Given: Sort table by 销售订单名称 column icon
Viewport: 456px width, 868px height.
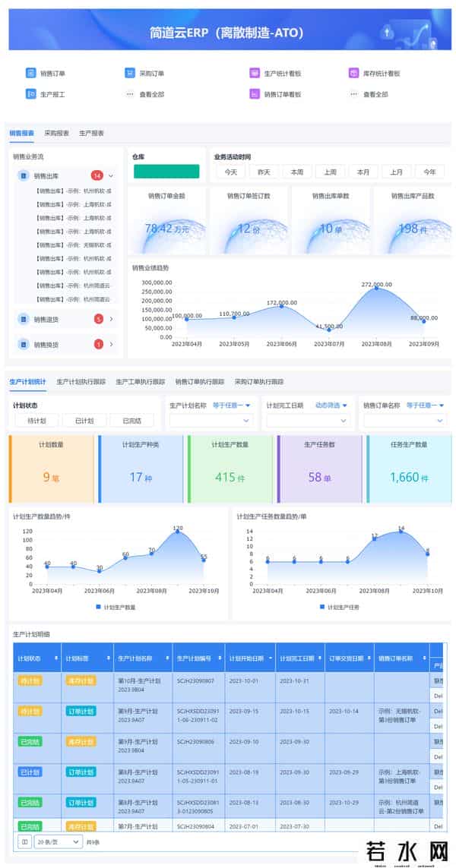Looking at the screenshot, I should (x=424, y=658).
